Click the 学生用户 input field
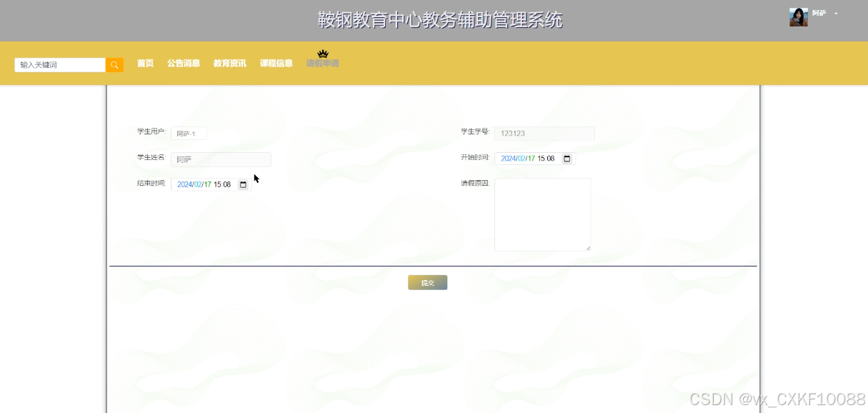Screen dimensions: 868x413 pos(189,134)
